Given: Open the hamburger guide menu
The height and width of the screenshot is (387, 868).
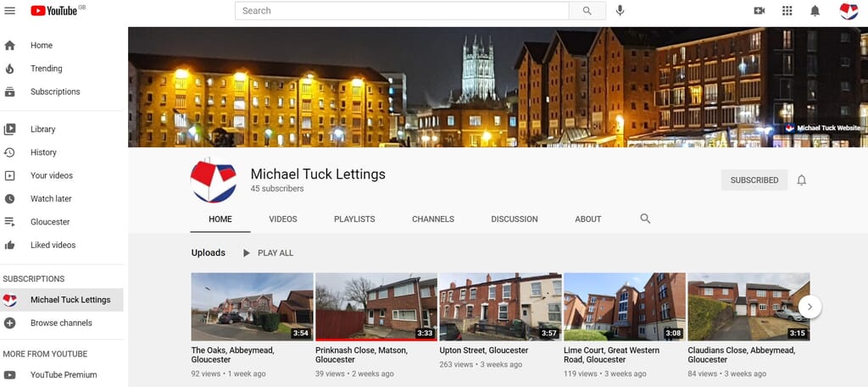Looking at the screenshot, I should tap(9, 10).
